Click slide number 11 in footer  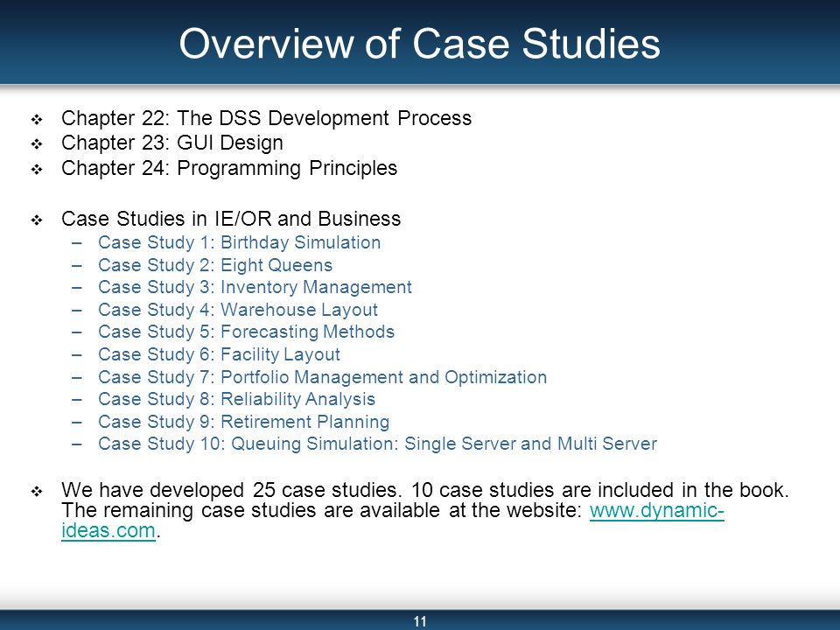coord(420,621)
